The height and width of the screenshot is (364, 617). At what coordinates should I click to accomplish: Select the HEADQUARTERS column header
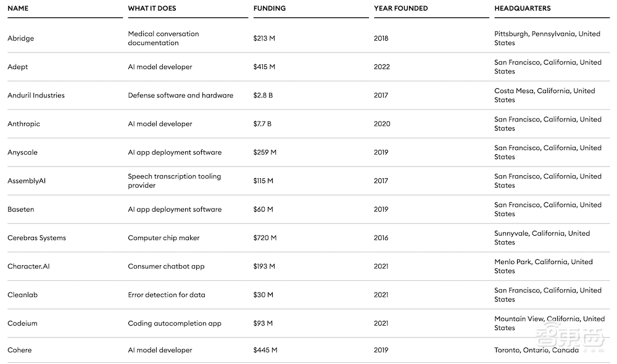(x=522, y=9)
